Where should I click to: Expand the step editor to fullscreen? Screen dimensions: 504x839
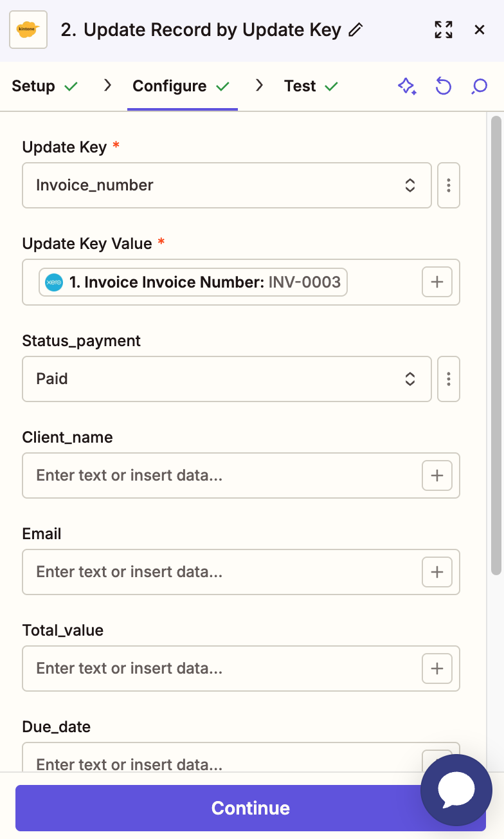[443, 29]
